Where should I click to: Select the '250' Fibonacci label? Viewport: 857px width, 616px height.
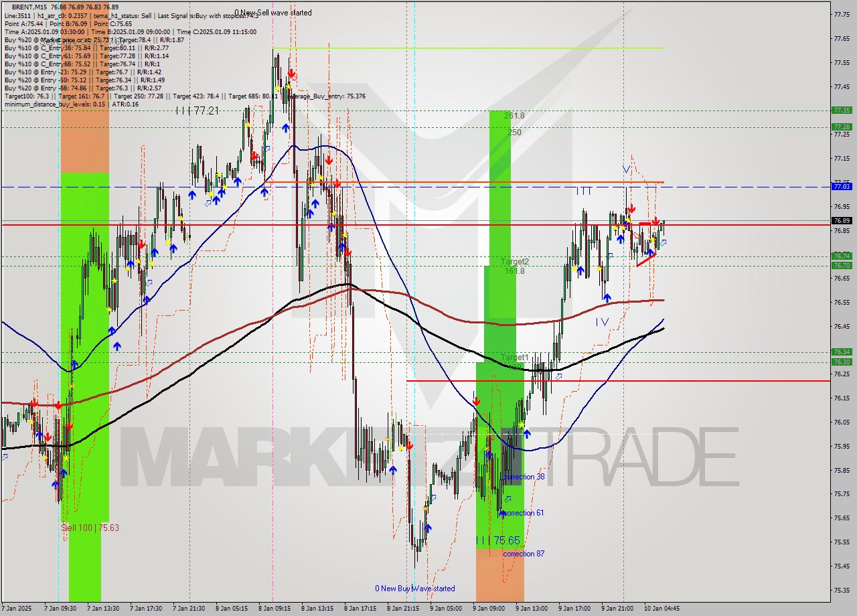click(514, 133)
